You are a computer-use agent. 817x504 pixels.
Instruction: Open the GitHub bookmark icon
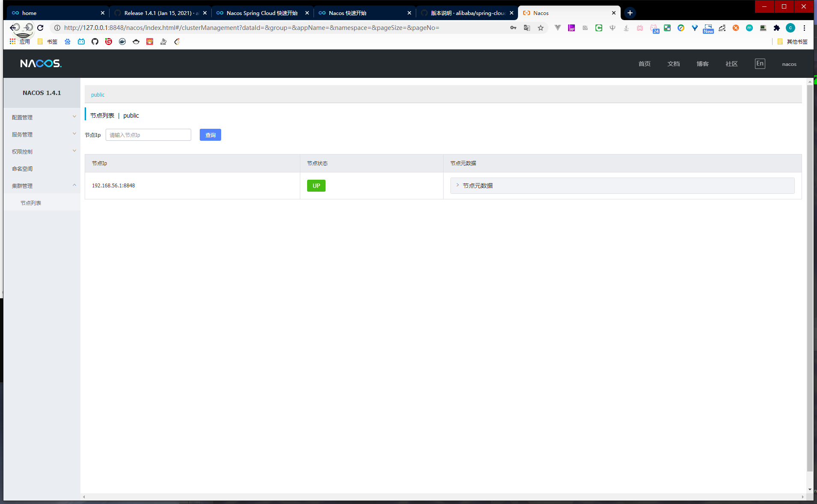pyautogui.click(x=95, y=42)
